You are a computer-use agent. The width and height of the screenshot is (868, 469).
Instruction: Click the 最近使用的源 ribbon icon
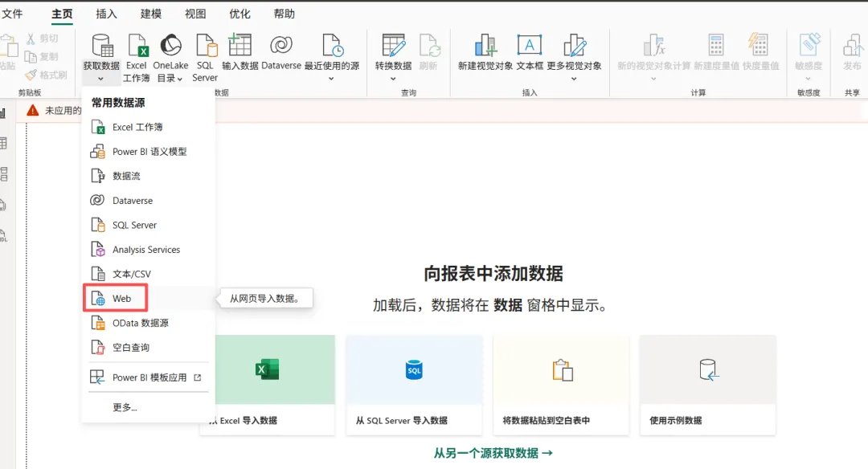coord(332,45)
